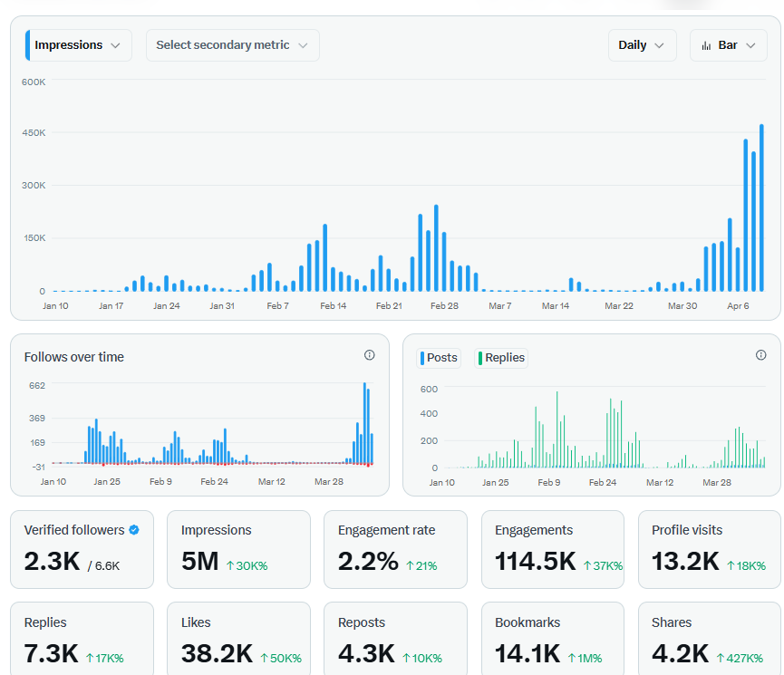784x675 pixels.
Task: Click the 6.6K total followers value
Action: (107, 565)
